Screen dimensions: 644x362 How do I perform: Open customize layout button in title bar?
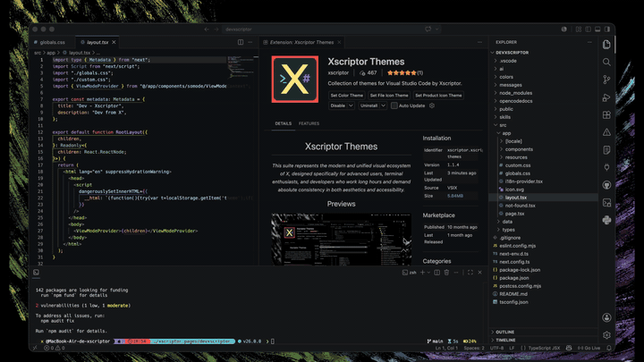[579, 29]
